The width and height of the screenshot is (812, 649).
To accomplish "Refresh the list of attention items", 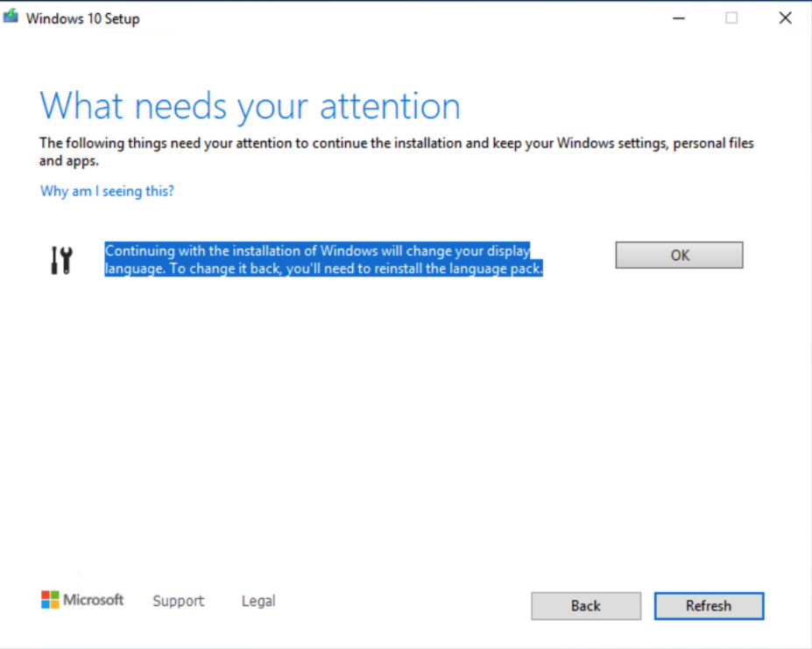I will click(x=709, y=605).
